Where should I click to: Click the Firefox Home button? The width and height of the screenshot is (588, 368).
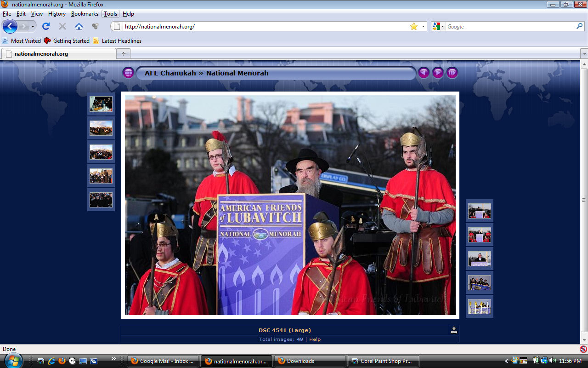pos(79,26)
